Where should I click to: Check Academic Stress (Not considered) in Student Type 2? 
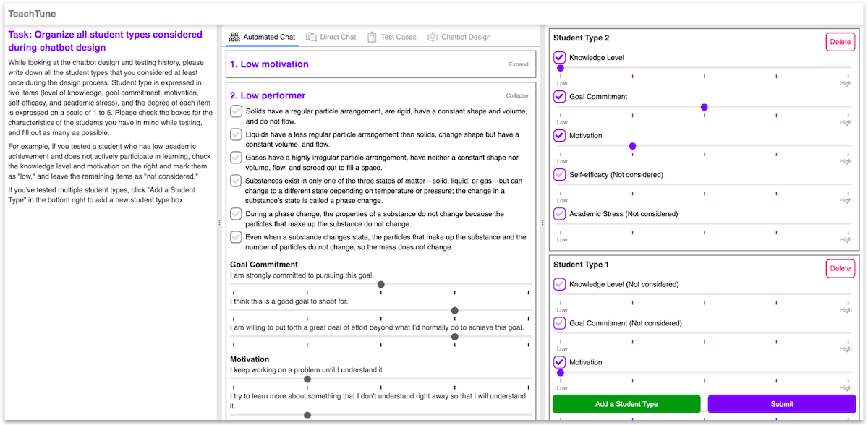(560, 213)
